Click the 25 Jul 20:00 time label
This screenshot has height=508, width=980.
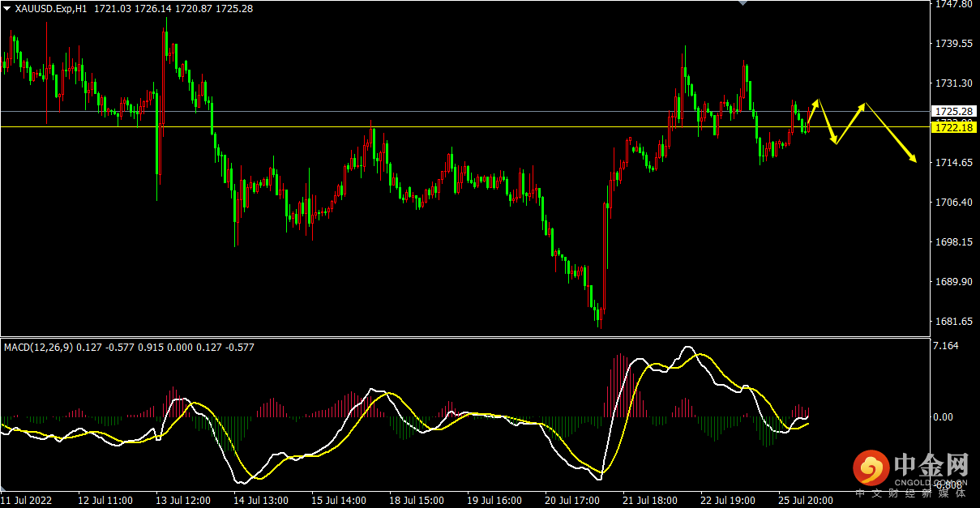click(806, 501)
